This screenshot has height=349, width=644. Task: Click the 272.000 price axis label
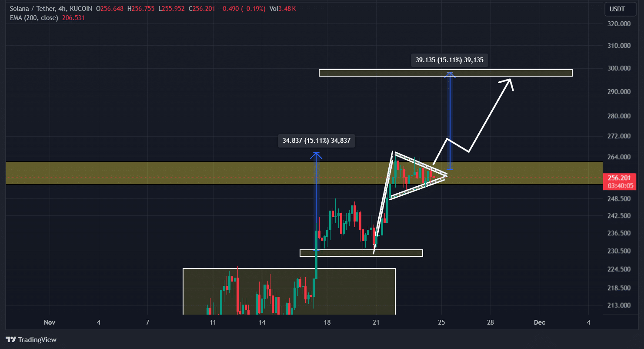tap(619, 136)
